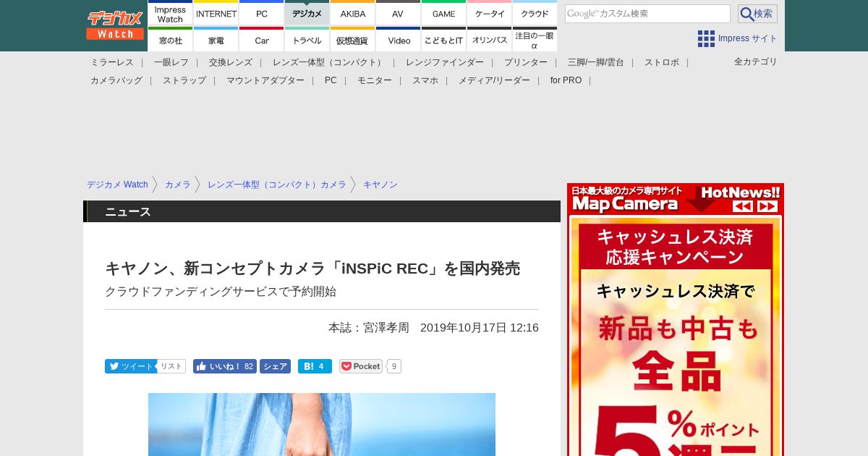Go to the ストロボ category
The width and height of the screenshot is (868, 456).
(662, 62)
